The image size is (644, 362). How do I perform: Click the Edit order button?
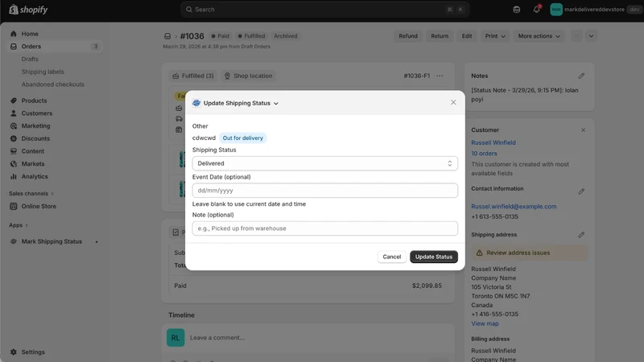(x=467, y=36)
